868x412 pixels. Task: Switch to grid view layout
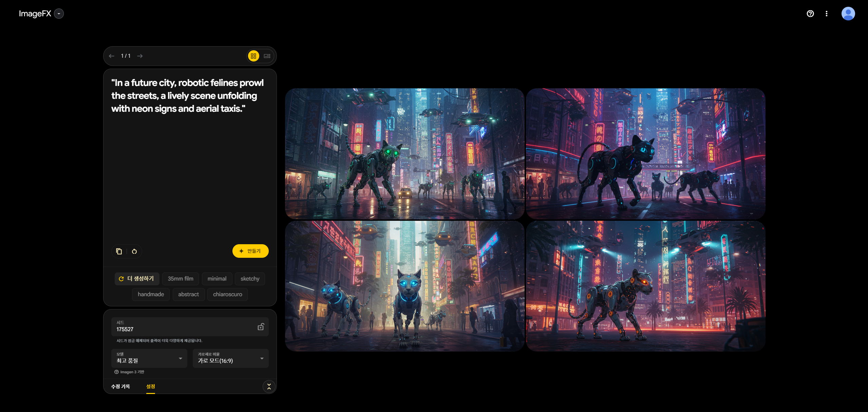coord(253,56)
